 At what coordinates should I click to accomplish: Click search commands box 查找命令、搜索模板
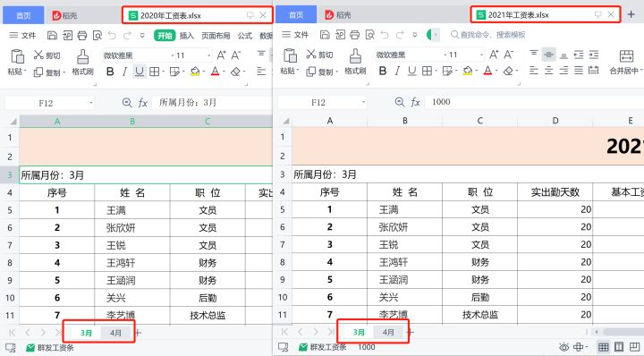488,35
